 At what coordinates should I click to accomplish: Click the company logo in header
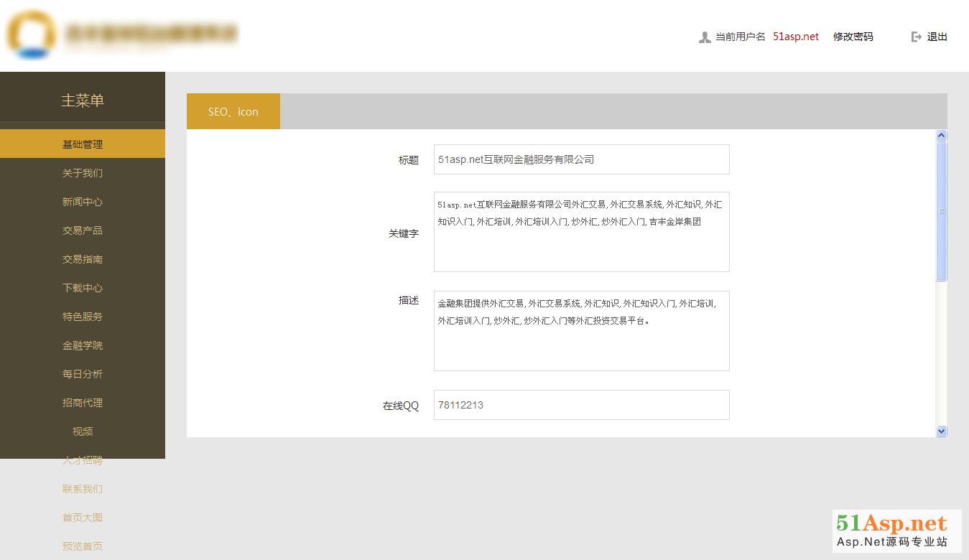coord(32,34)
